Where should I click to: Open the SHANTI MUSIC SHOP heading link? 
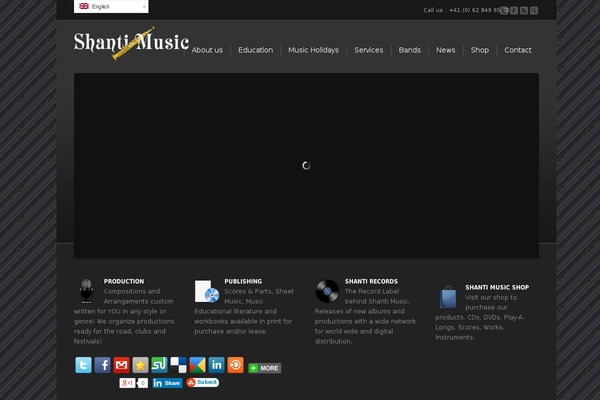click(497, 287)
